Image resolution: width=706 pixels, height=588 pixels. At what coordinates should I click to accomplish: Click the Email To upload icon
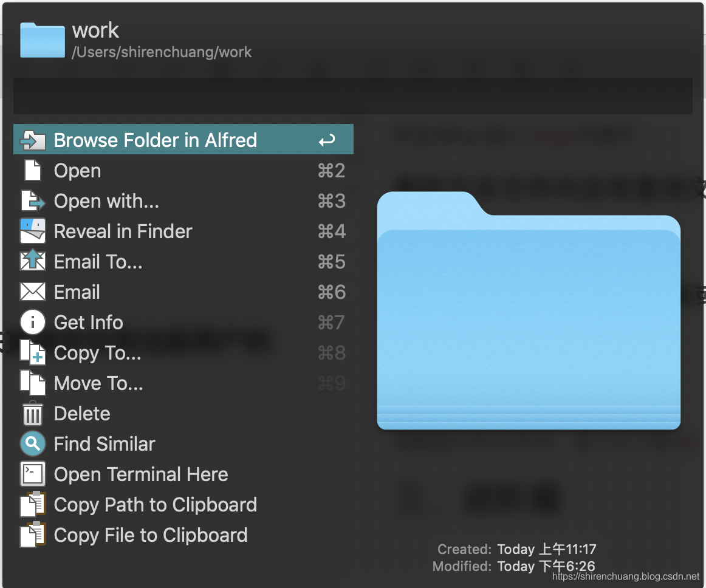[33, 261]
